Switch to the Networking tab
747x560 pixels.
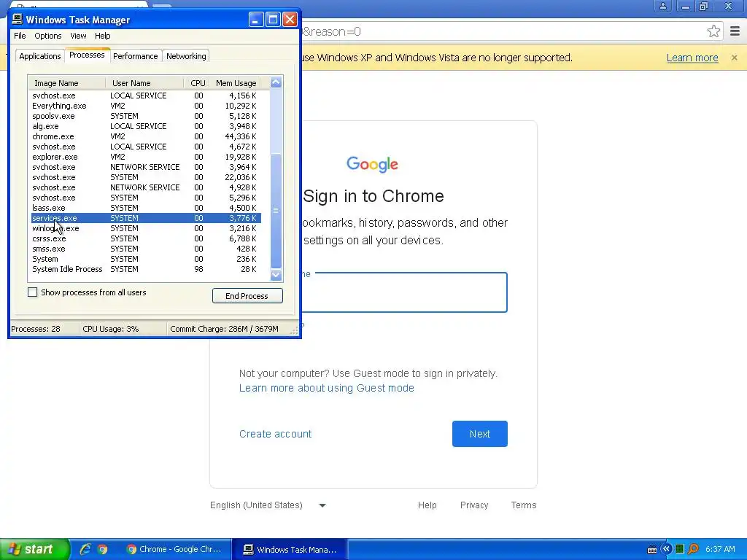[186, 56]
